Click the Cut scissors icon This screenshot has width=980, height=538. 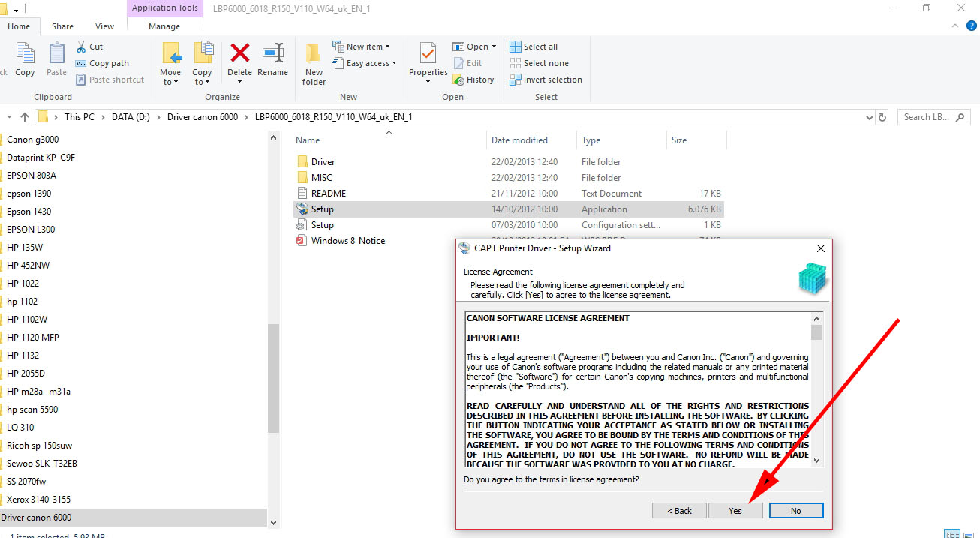(x=82, y=47)
